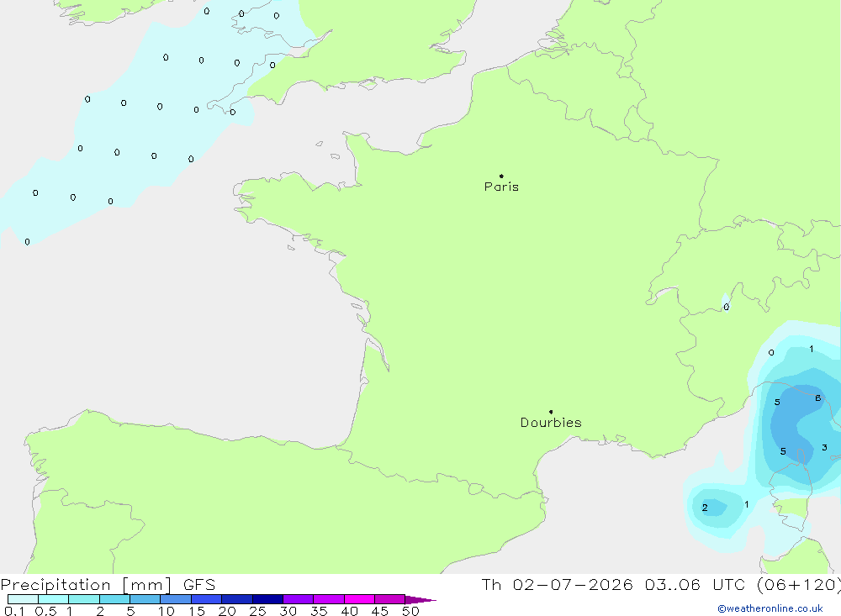Pick the 10–15 mm legend color
The image size is (841, 616).
[176, 599]
